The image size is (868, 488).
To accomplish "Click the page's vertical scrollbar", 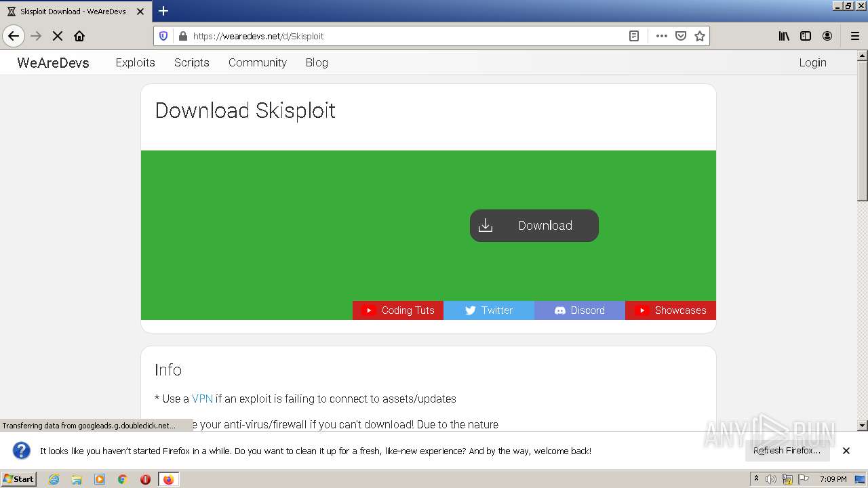I will [863, 131].
